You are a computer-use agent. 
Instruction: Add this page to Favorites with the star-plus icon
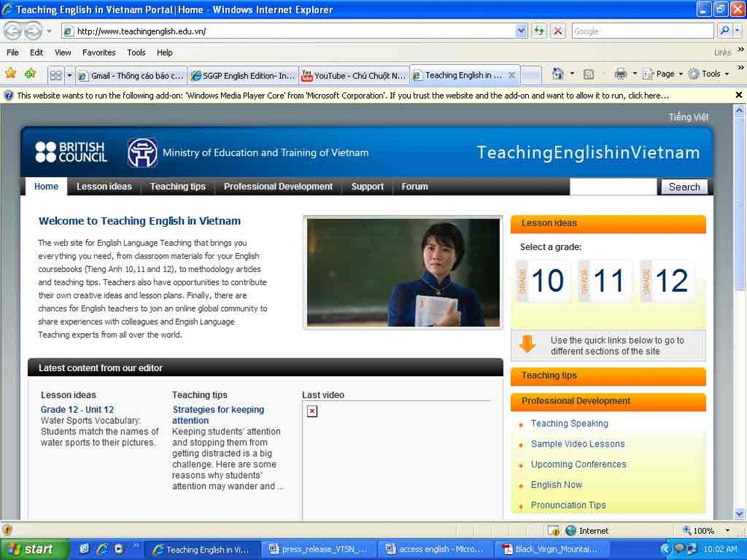coord(28,74)
